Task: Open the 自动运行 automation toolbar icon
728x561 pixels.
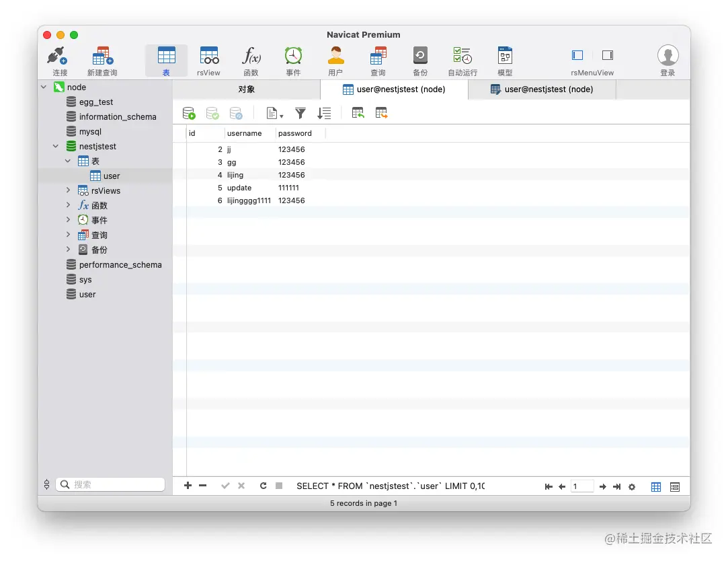Action: pyautogui.click(x=462, y=61)
